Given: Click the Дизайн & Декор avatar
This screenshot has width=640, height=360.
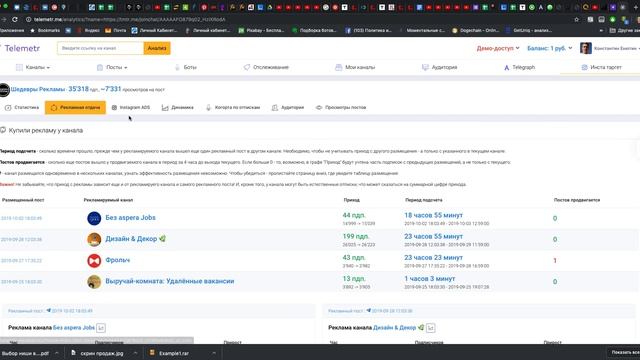Looking at the screenshot, I should pyautogui.click(x=94, y=240).
